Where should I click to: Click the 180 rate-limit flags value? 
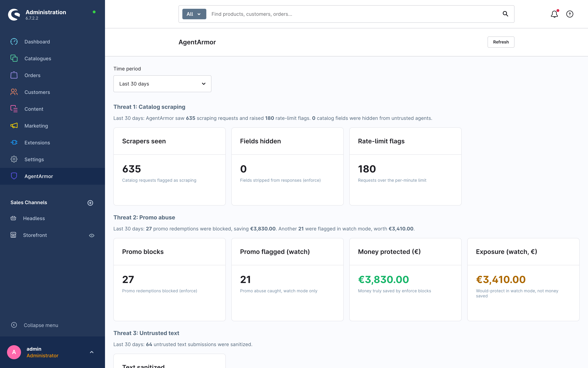click(x=367, y=169)
